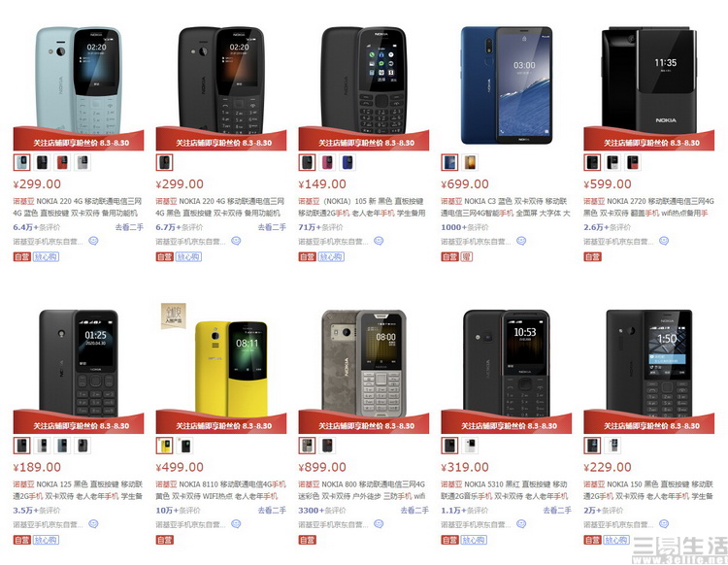728x565 pixels.
Task: Select white variant swatch of Nokia 5310
Action: click(x=470, y=446)
